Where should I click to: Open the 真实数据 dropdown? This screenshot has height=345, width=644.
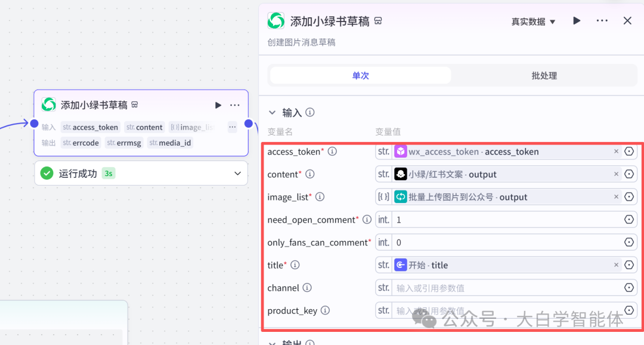(533, 21)
